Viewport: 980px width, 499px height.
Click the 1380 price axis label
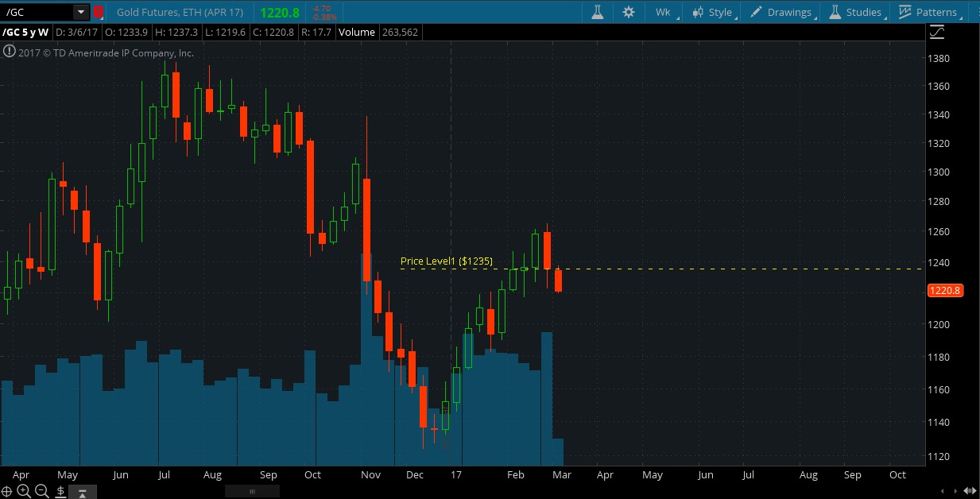[x=939, y=59]
